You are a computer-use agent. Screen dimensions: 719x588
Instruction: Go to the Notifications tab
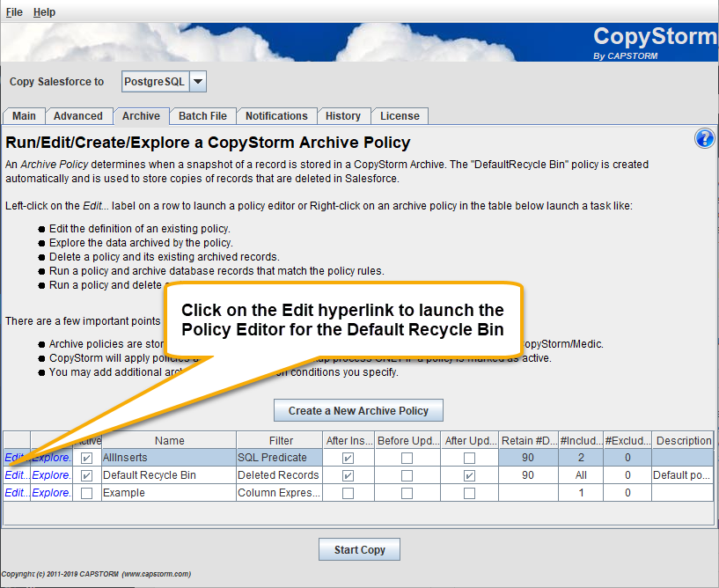coord(276,116)
